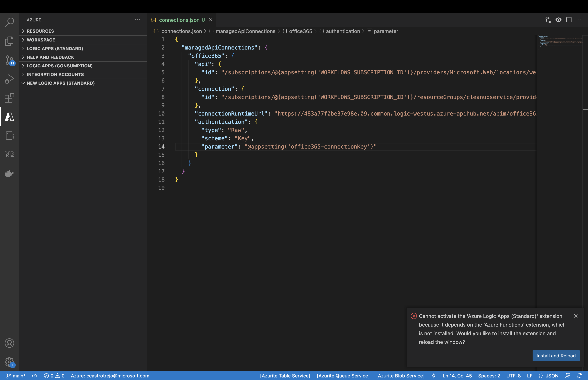Select the Search icon in activity bar
588x380 pixels.
point(9,22)
